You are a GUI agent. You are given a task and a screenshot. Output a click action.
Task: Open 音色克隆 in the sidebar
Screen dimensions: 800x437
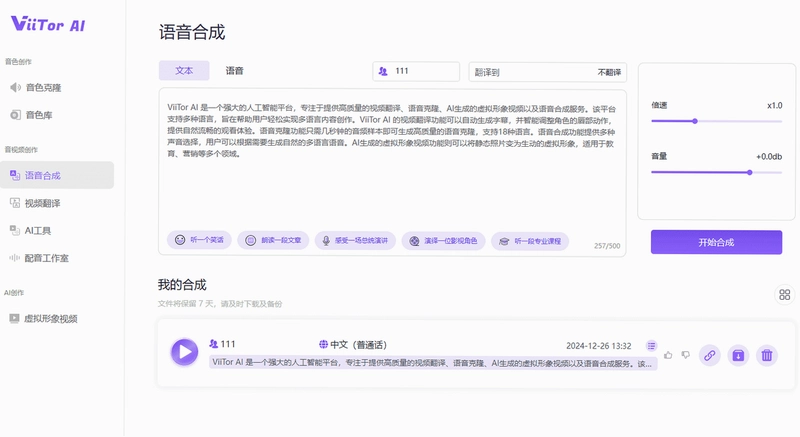[36, 88]
